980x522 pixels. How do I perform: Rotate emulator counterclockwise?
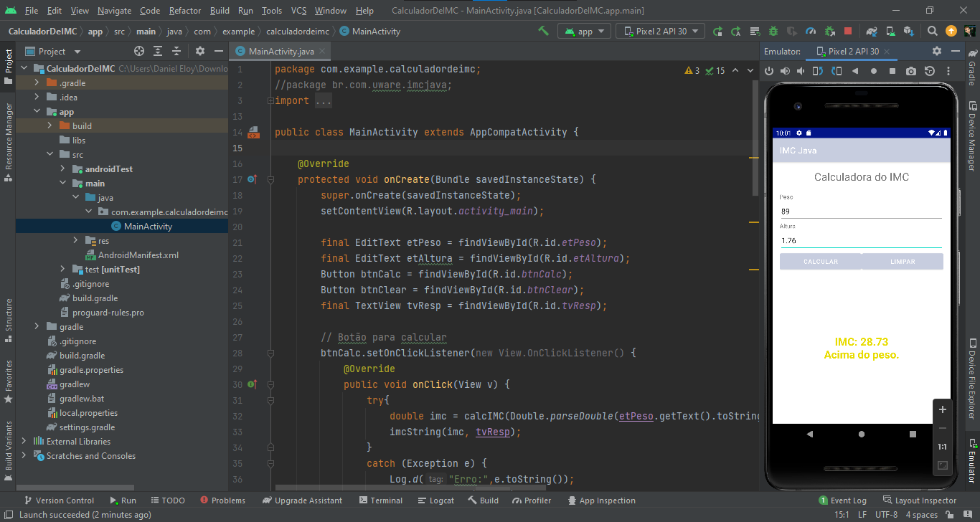point(818,71)
